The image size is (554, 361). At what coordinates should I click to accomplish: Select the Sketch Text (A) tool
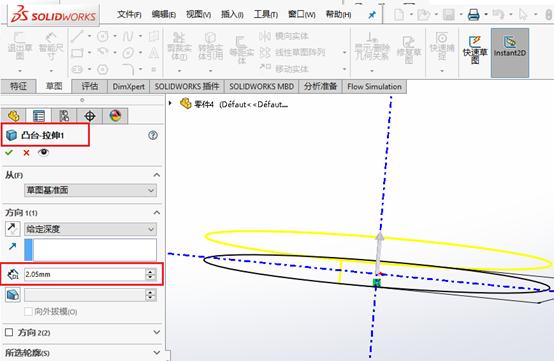pos(154,53)
